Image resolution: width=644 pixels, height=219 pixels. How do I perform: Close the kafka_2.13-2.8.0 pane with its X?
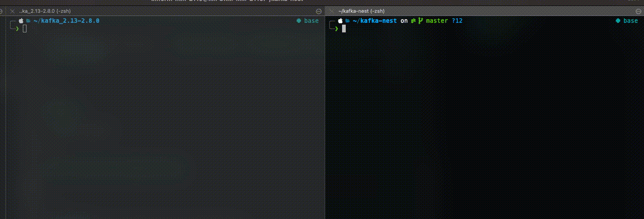(x=12, y=11)
